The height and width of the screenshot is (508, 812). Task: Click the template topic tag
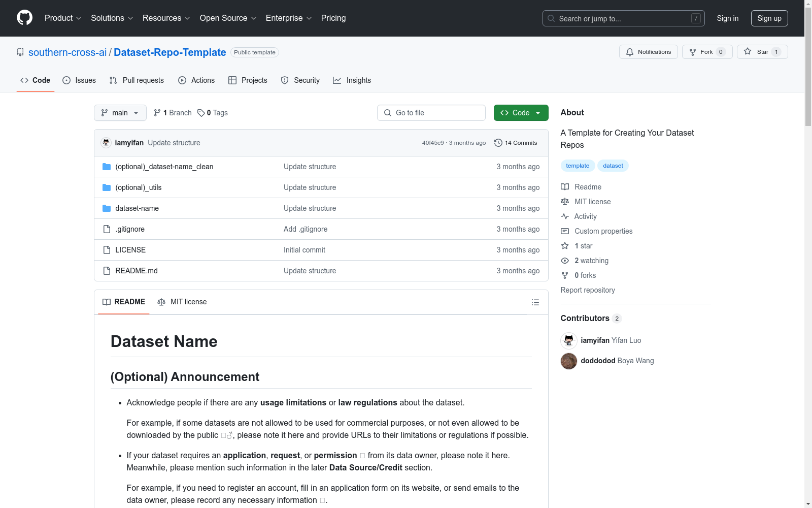578,166
